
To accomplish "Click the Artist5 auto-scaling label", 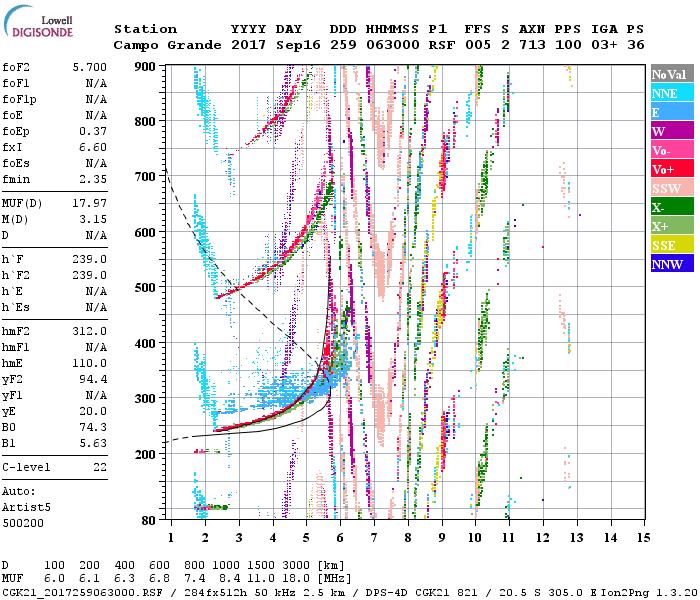I will coord(26,508).
